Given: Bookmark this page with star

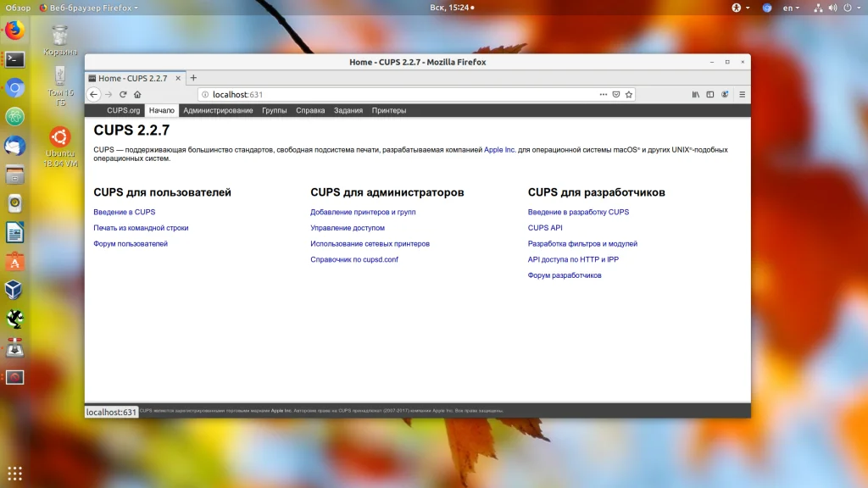Looking at the screenshot, I should [628, 95].
